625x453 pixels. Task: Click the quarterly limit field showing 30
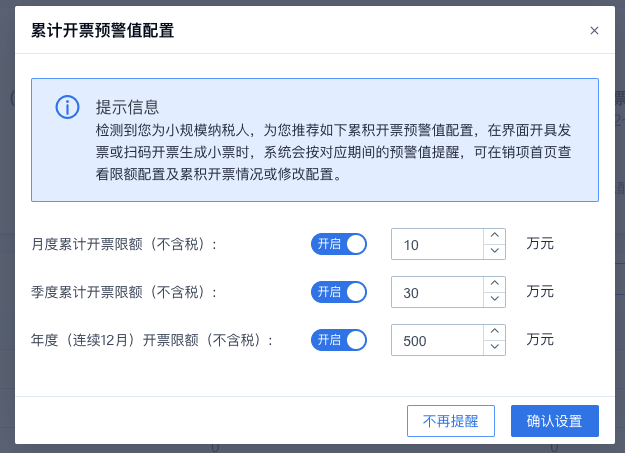[x=437, y=292]
